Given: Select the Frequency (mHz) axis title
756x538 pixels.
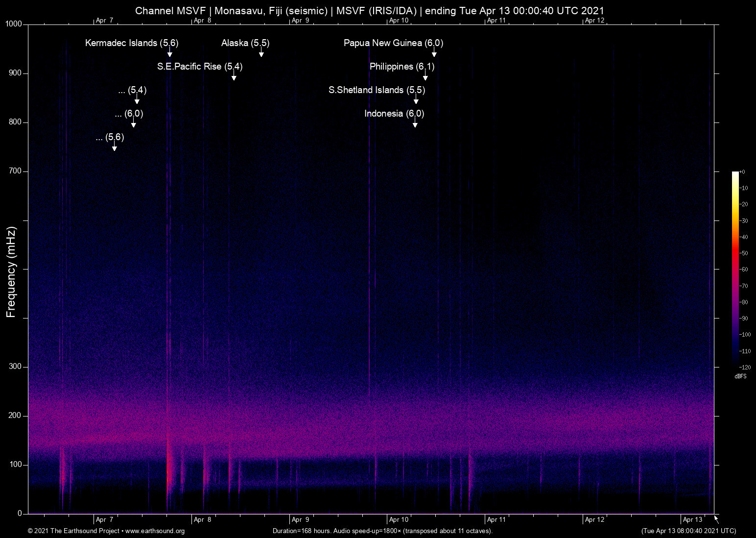Looking at the screenshot, I should pos(11,272).
